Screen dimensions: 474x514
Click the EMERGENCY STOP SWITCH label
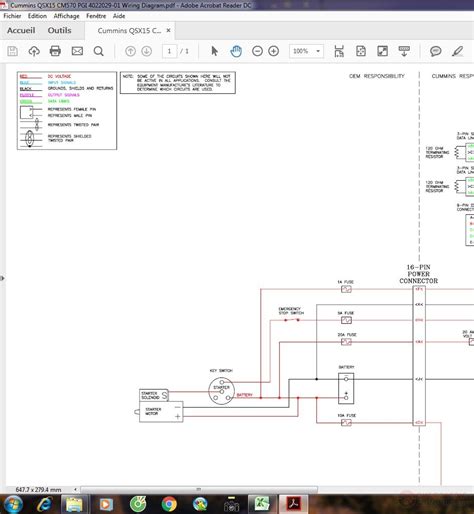291,311
